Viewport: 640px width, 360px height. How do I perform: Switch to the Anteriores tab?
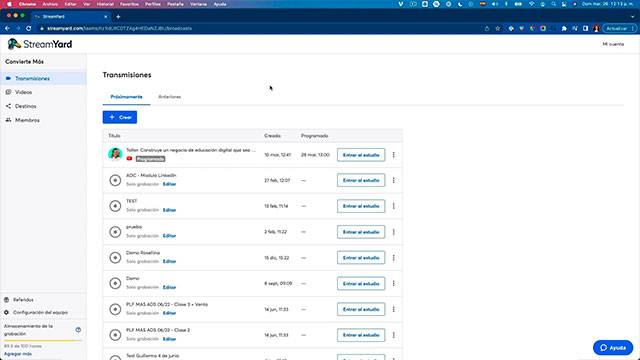(169, 97)
